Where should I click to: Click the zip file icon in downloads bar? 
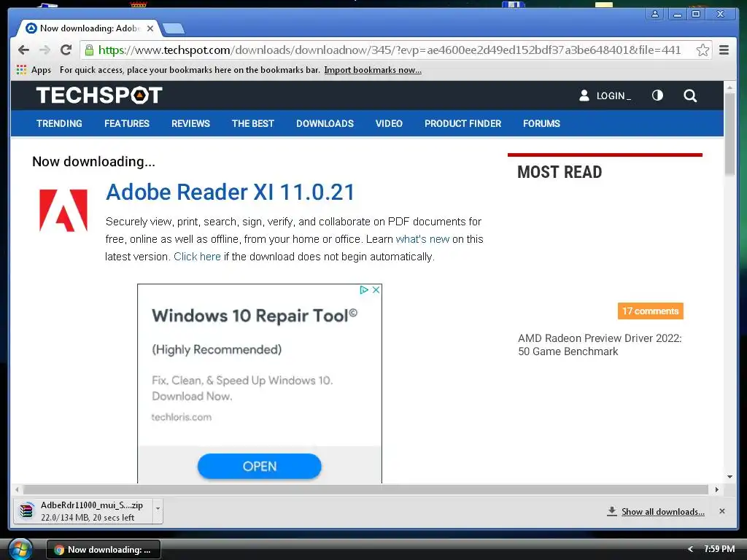27,511
